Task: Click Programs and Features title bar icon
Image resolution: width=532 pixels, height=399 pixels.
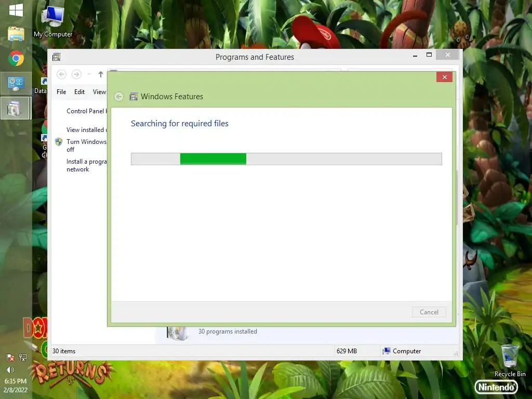Action: coord(56,57)
